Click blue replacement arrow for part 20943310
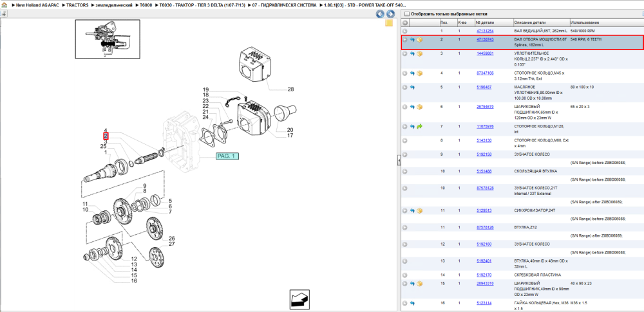This screenshot has height=312, width=644. 412,283
